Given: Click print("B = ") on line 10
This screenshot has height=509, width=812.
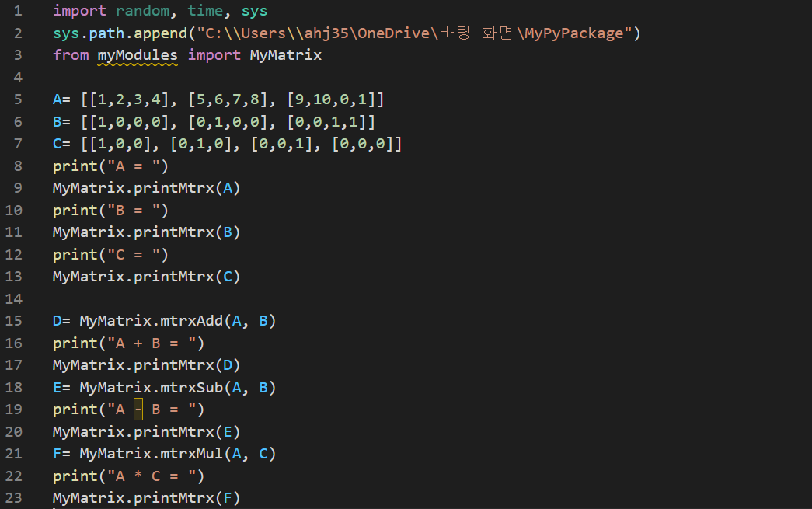Looking at the screenshot, I should click(x=111, y=211).
